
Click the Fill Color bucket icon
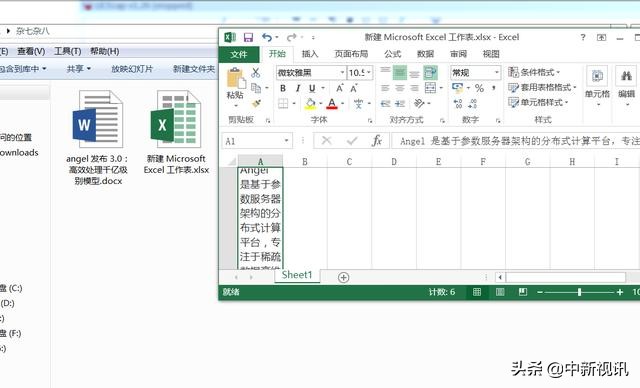pos(310,104)
